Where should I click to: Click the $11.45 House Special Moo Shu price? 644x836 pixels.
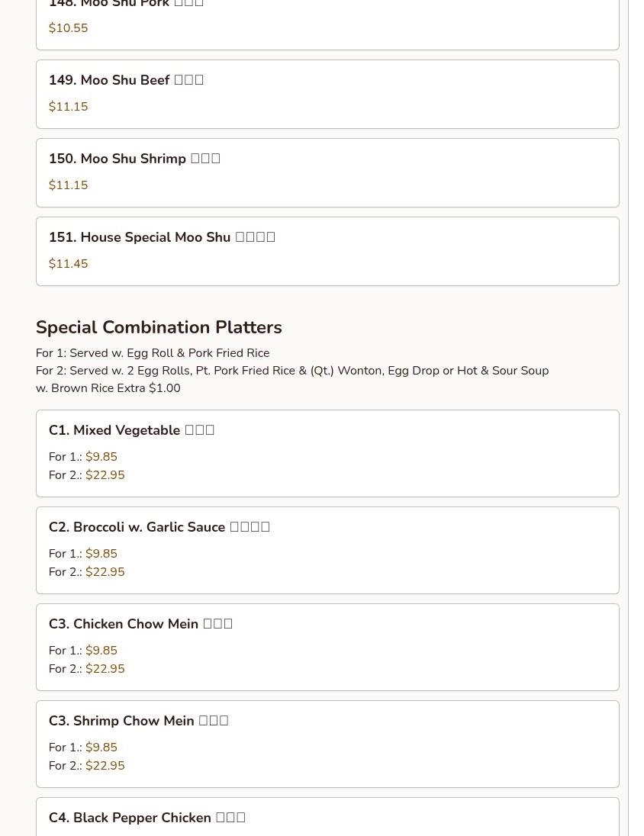tap(69, 263)
